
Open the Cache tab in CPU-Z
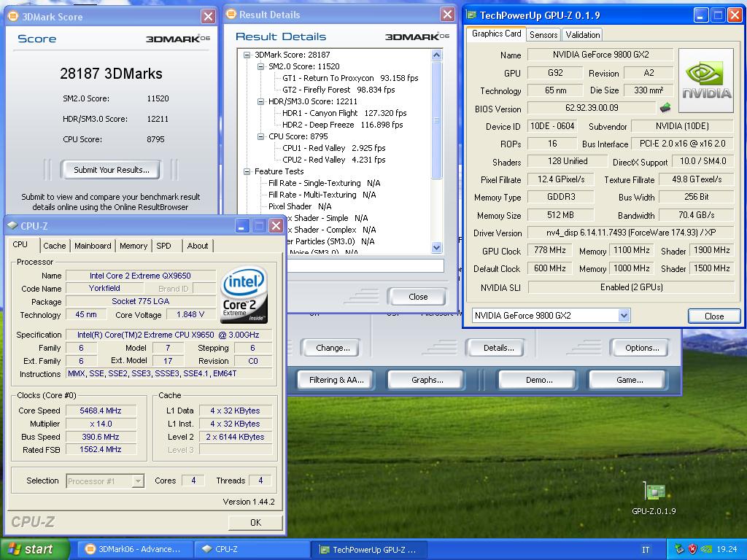click(54, 246)
